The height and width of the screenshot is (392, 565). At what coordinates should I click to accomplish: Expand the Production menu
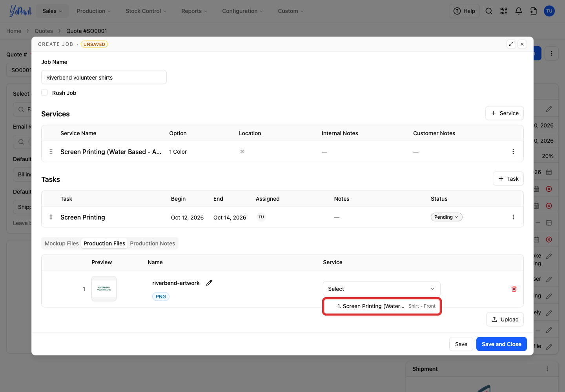click(x=94, y=11)
